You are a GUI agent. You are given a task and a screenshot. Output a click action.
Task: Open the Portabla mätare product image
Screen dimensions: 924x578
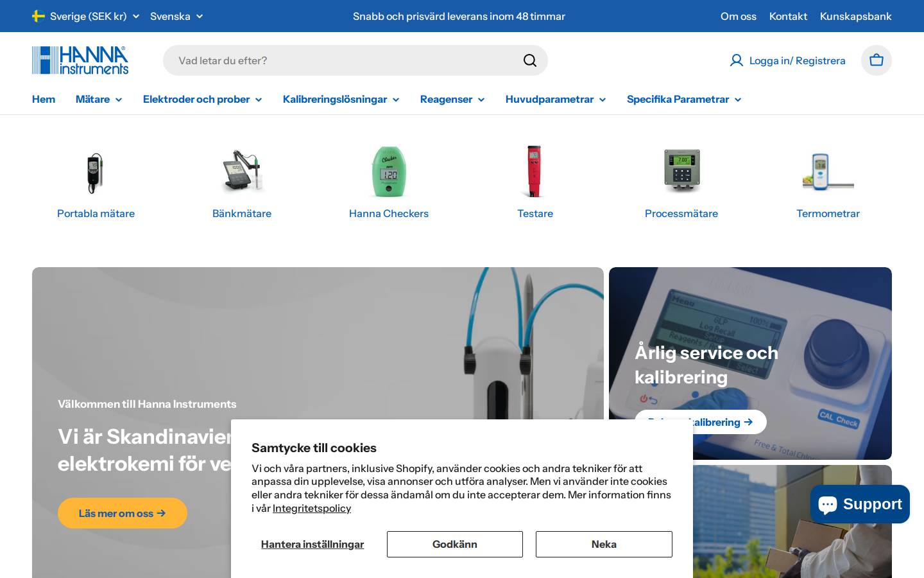click(x=96, y=172)
